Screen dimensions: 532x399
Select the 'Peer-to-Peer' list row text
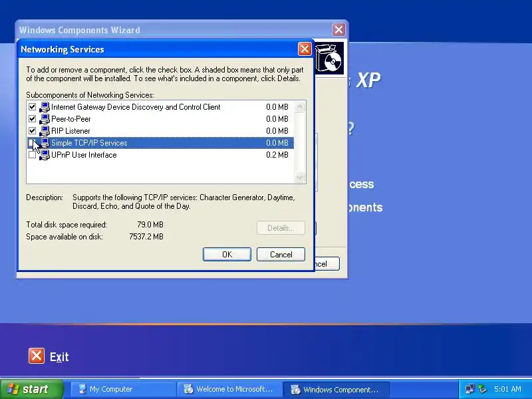click(71, 119)
